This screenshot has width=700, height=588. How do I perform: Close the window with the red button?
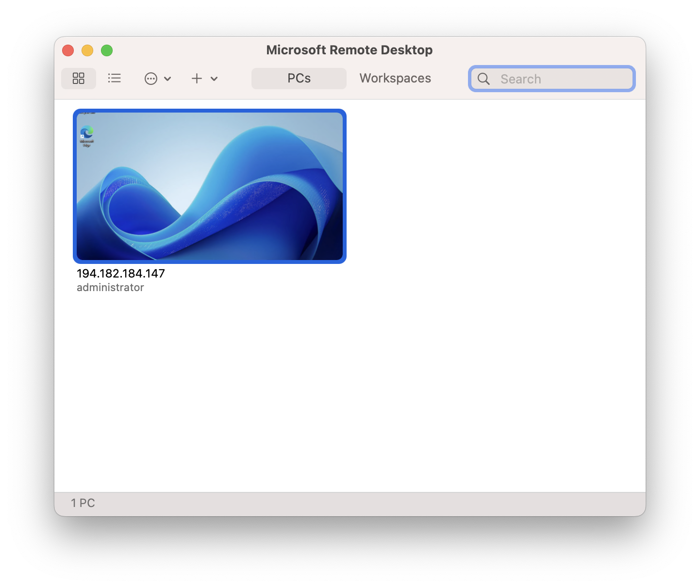[x=68, y=50]
